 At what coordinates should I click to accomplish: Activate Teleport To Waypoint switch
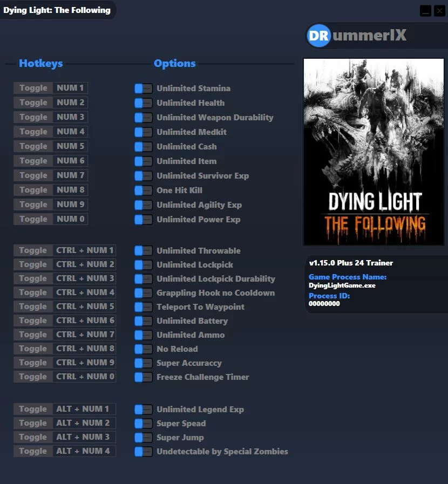(x=143, y=307)
